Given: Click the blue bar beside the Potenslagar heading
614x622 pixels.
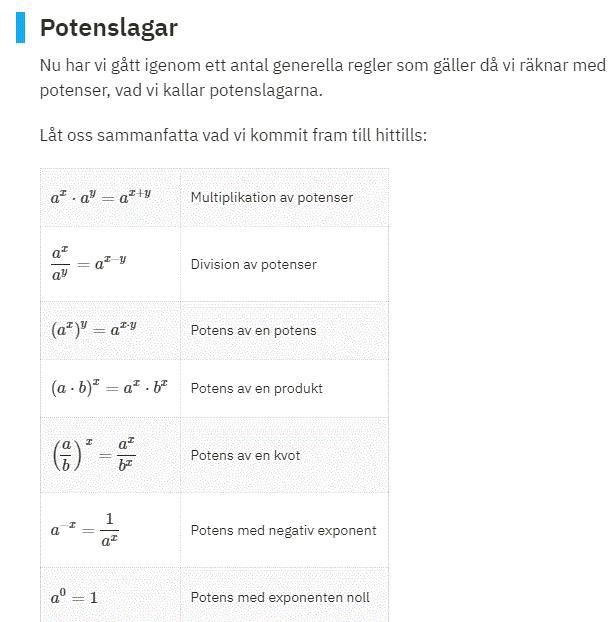Looking at the screenshot, I should click(20, 28).
